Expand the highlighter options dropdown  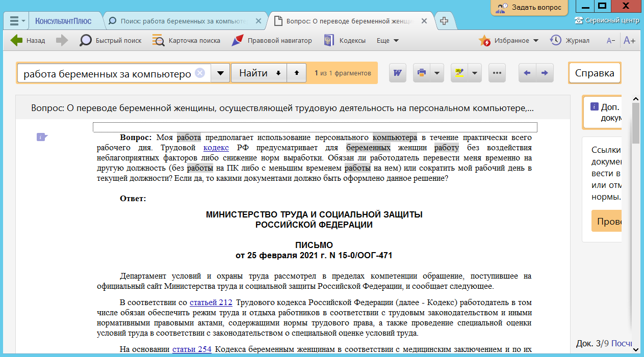click(475, 73)
